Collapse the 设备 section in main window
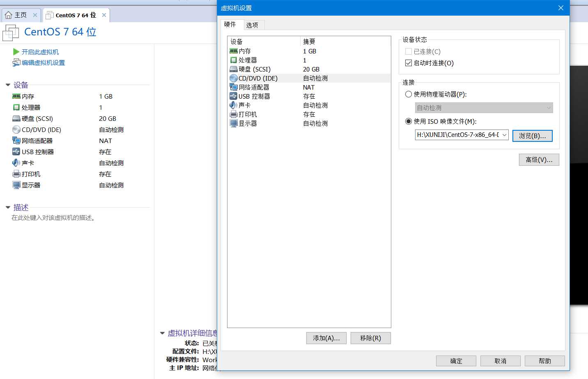This screenshot has width=588, height=379. coord(8,85)
